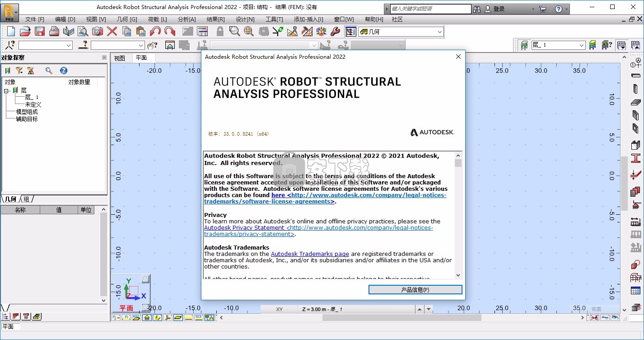Open the 几何 layout dropdown
This screenshot has width=644, height=340.
tap(439, 32)
